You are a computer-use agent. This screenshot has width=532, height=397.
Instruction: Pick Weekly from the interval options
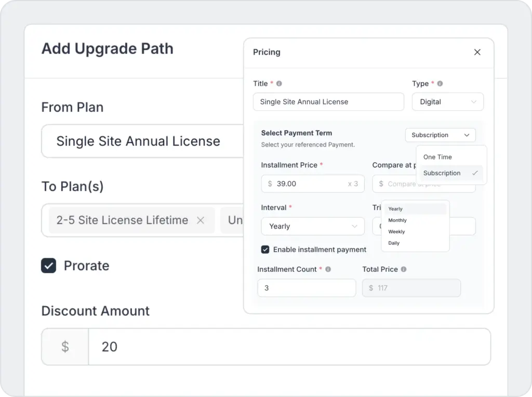pos(396,232)
